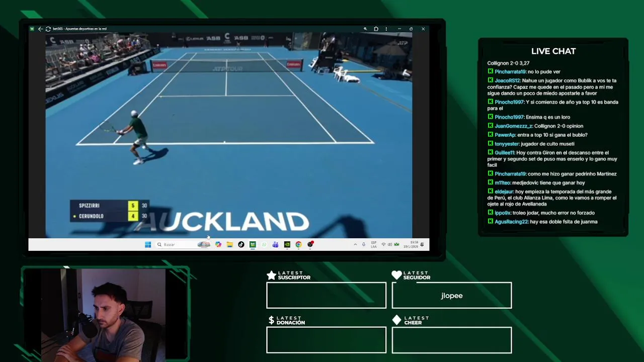
Task: Click the latest follower name jlopee
Action: pyautogui.click(x=452, y=296)
